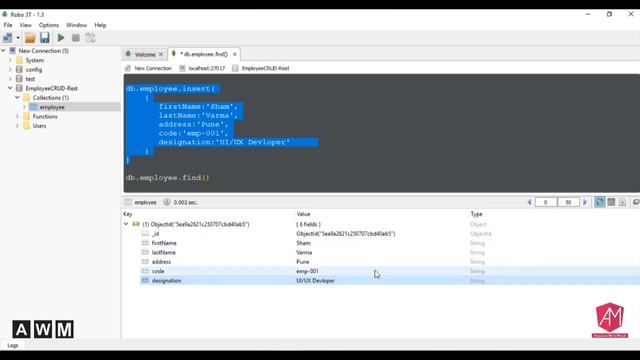640x360 pixels.
Task: Click the rotate orientation toolbar icon
Action: coord(90,38)
